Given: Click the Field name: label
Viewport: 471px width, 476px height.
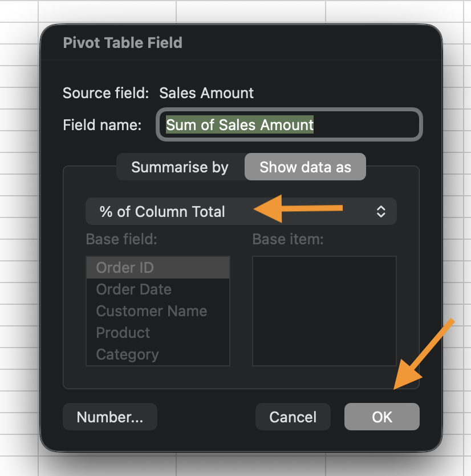Looking at the screenshot, I should (102, 125).
